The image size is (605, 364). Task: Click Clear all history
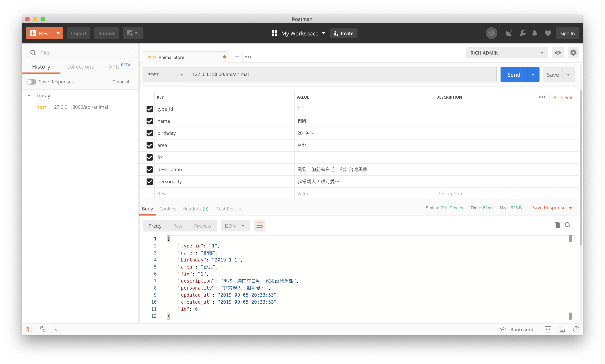click(x=121, y=82)
